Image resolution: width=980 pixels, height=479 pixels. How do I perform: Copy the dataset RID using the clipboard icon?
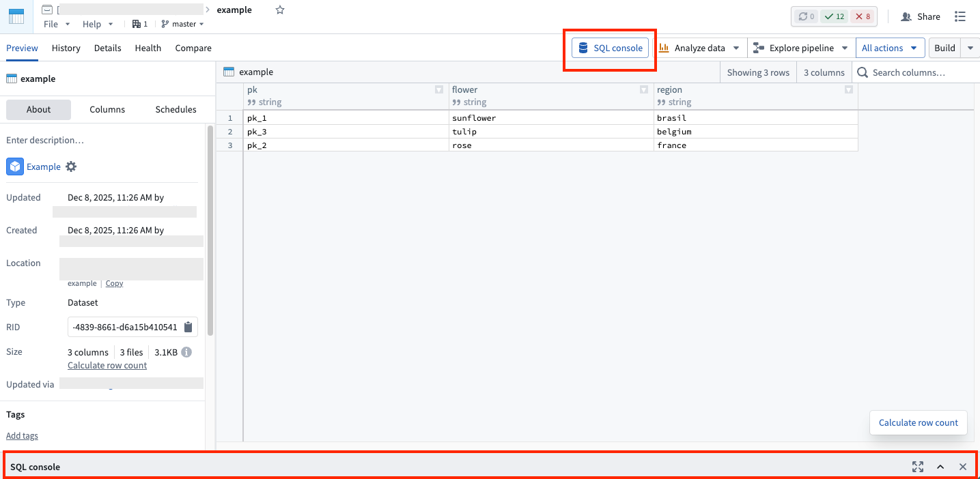click(188, 327)
